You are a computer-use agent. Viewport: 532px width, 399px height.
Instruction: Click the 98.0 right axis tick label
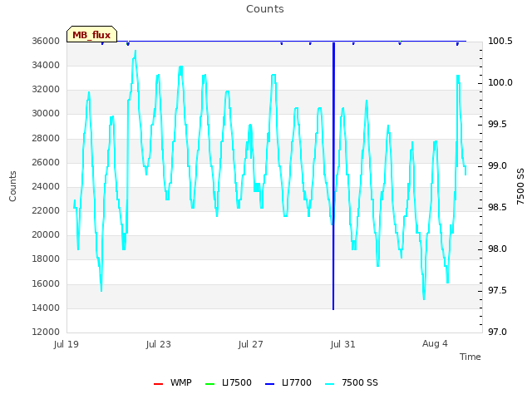point(497,249)
